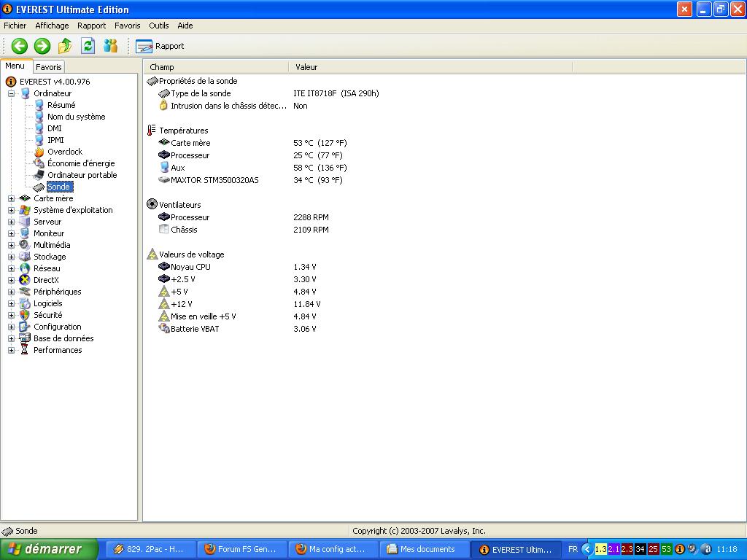The height and width of the screenshot is (560, 747).
Task: Click the Overclock flame icon
Action: [x=39, y=152]
